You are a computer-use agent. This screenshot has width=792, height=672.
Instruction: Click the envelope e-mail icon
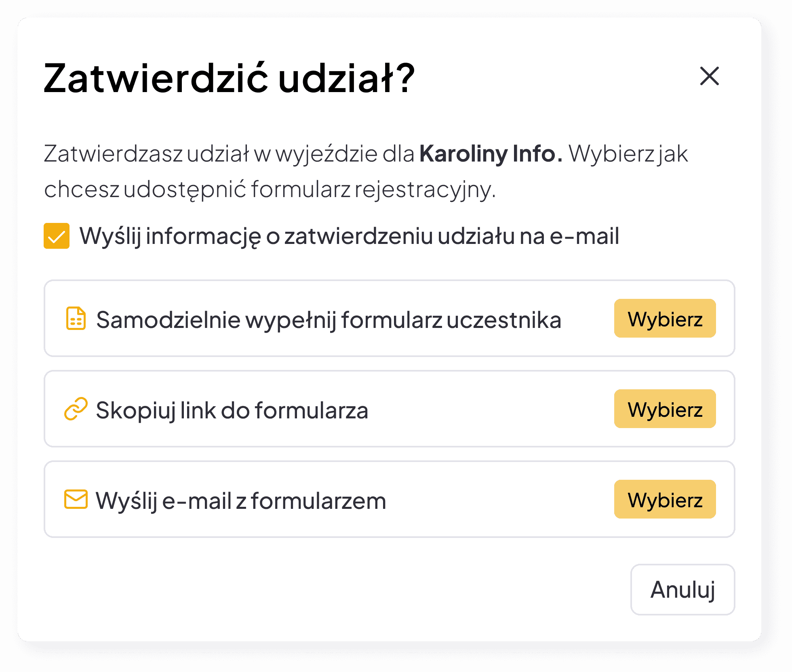76,500
